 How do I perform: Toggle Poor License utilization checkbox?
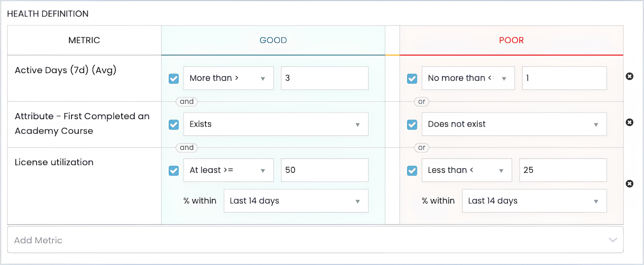click(412, 171)
